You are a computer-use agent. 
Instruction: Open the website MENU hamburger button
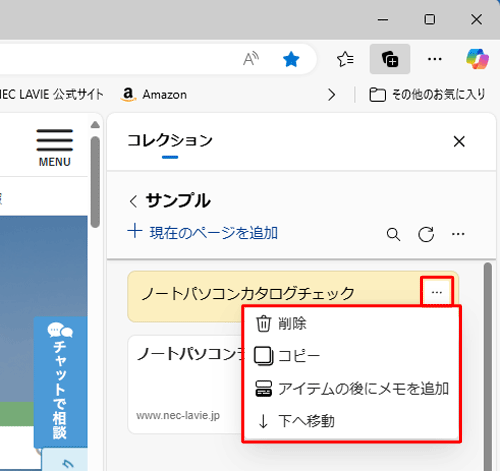55,148
